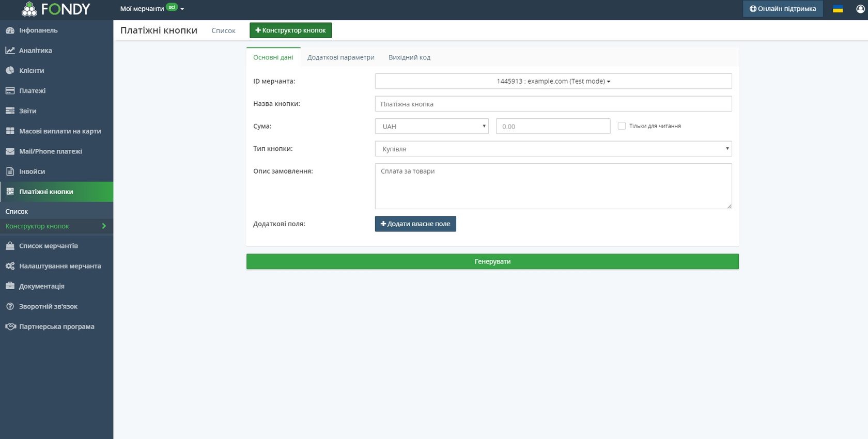Click the Ukrainian flag language icon
868x439 pixels.
coord(838,9)
